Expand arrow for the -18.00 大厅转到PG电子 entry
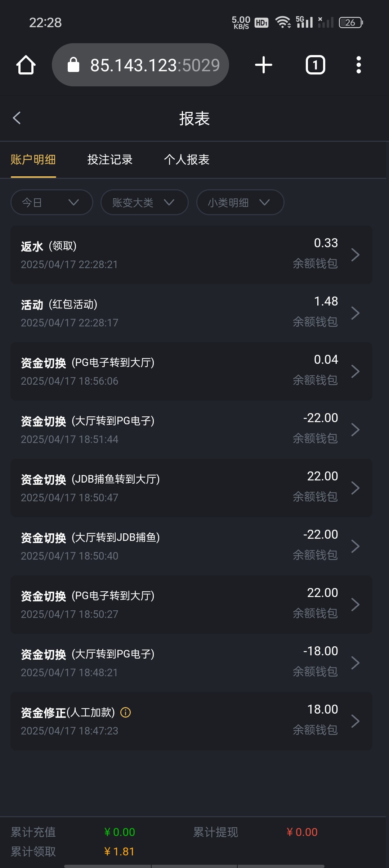Screen dimensions: 389x868 (x=355, y=663)
